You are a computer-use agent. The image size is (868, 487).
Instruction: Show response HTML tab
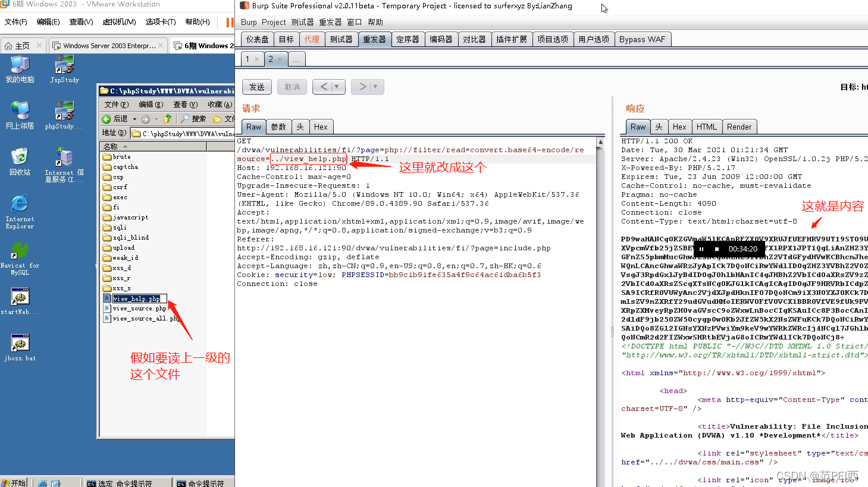(706, 127)
